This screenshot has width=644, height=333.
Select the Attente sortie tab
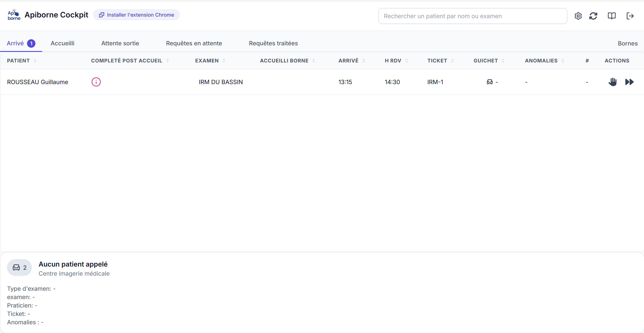120,43
